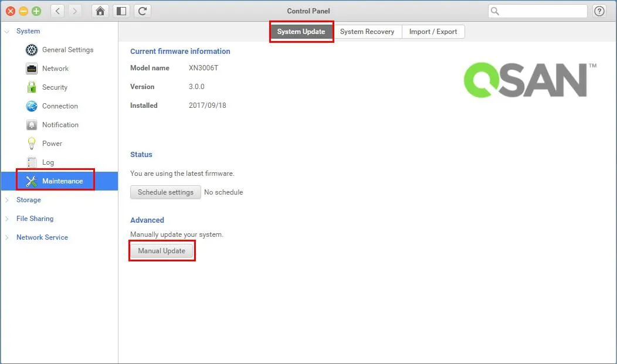Open Connection settings label
Image resolution: width=617 pixels, height=364 pixels.
click(x=60, y=106)
